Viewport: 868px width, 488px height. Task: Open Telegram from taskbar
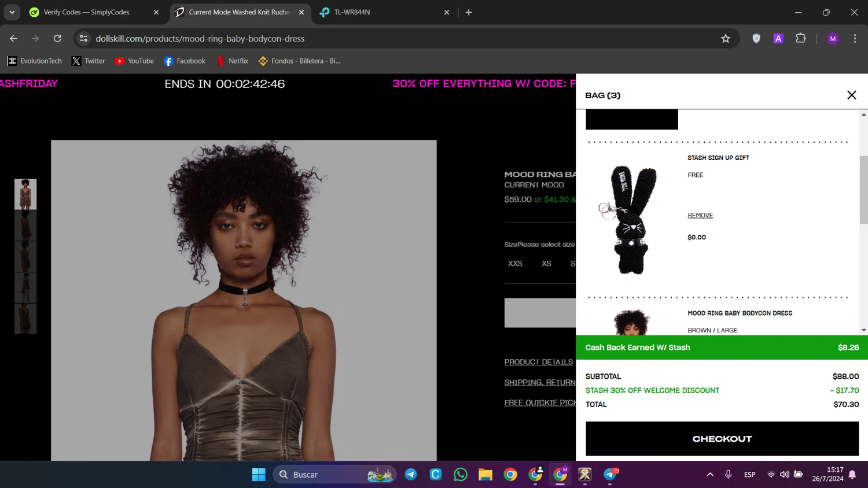point(411,475)
